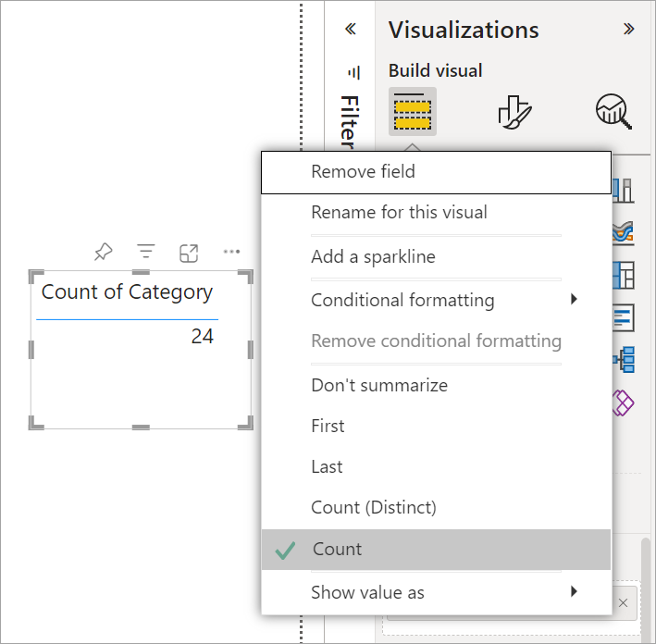This screenshot has width=656, height=644.
Task: Choose Remove field from context menu
Action: click(437, 172)
